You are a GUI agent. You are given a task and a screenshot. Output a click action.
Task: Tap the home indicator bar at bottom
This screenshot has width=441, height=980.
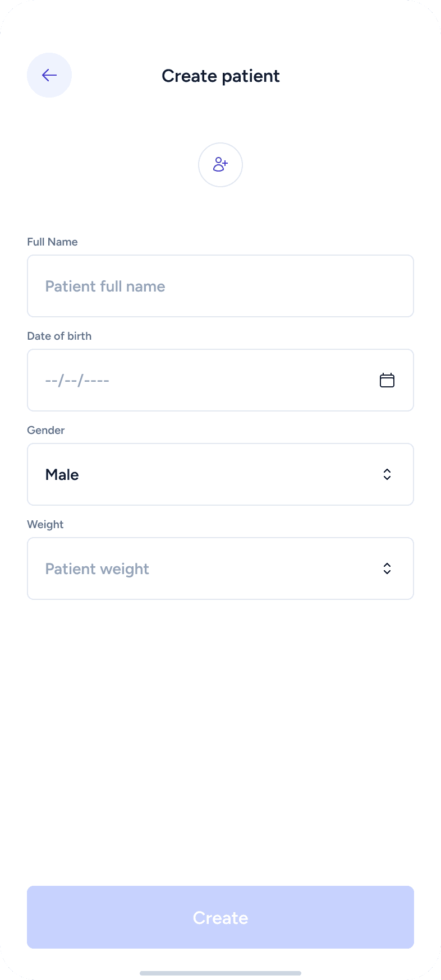pyautogui.click(x=220, y=973)
